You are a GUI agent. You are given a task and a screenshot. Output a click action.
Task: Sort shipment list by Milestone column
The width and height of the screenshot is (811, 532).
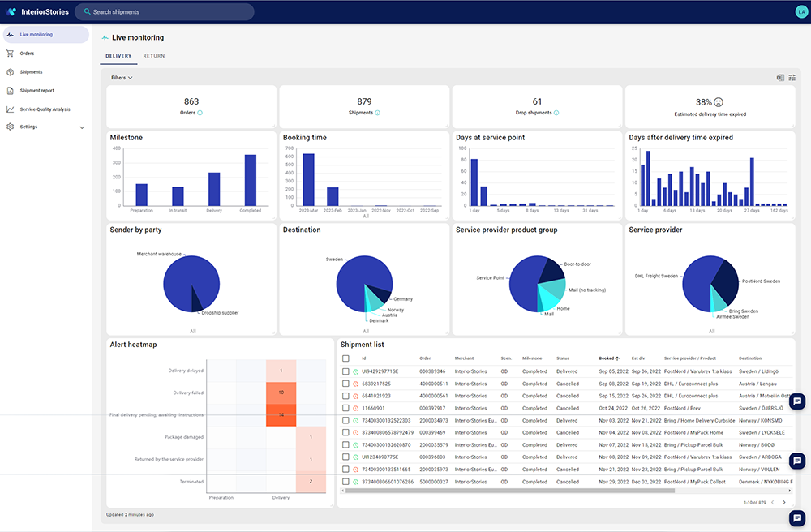(x=532, y=358)
